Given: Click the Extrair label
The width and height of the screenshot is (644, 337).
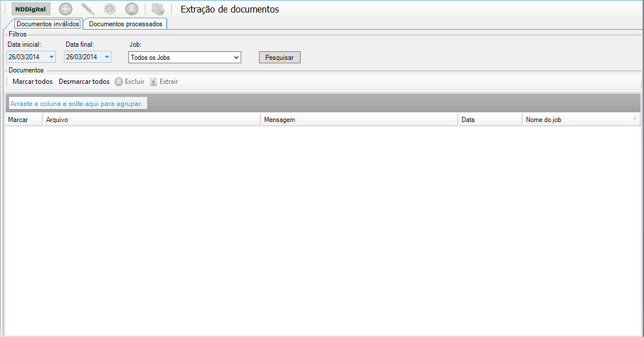Looking at the screenshot, I should click(x=169, y=82).
